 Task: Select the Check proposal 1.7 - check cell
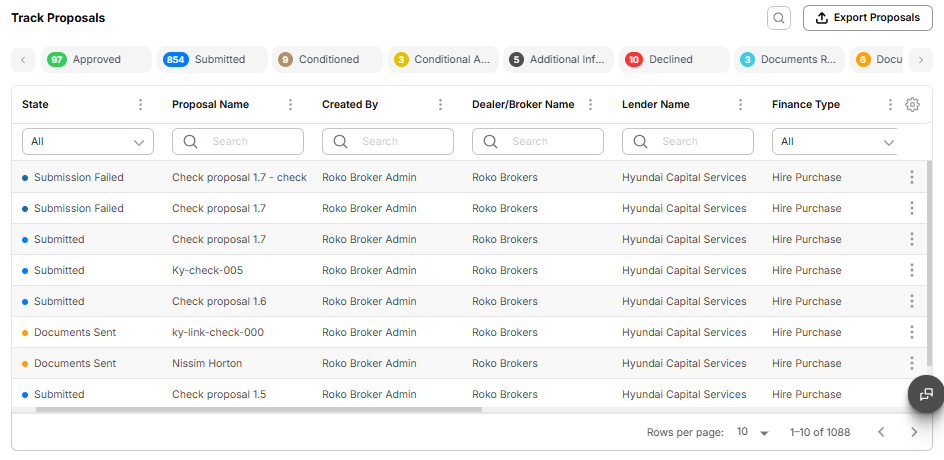point(239,178)
